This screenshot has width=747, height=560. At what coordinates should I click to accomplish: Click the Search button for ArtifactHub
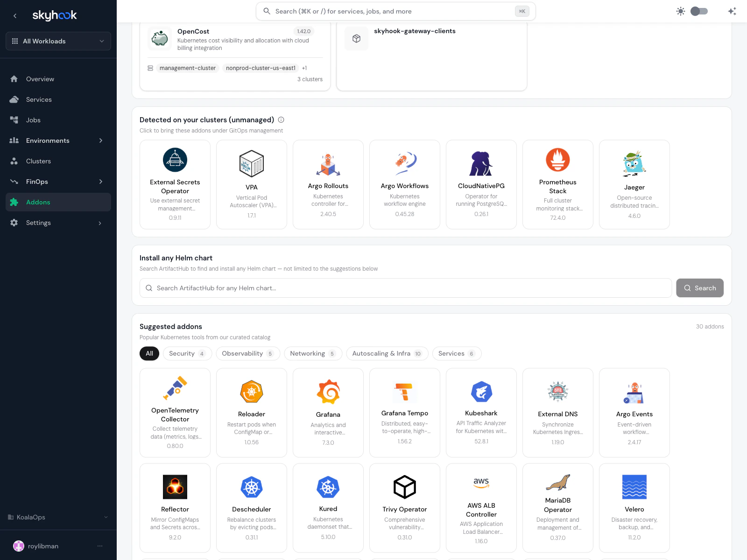pyautogui.click(x=699, y=288)
